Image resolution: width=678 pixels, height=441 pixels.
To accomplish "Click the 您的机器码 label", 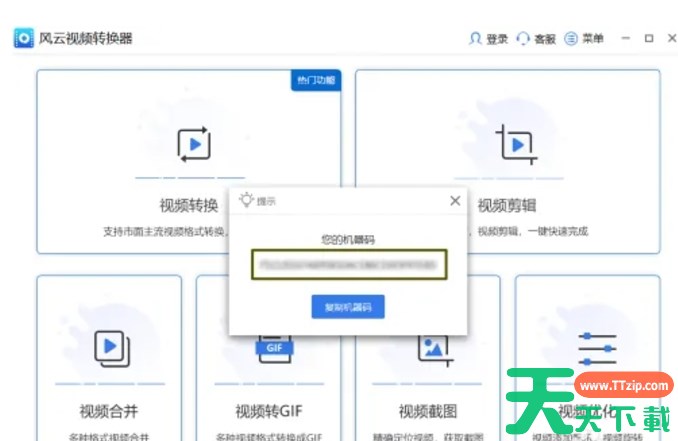I will (348, 240).
